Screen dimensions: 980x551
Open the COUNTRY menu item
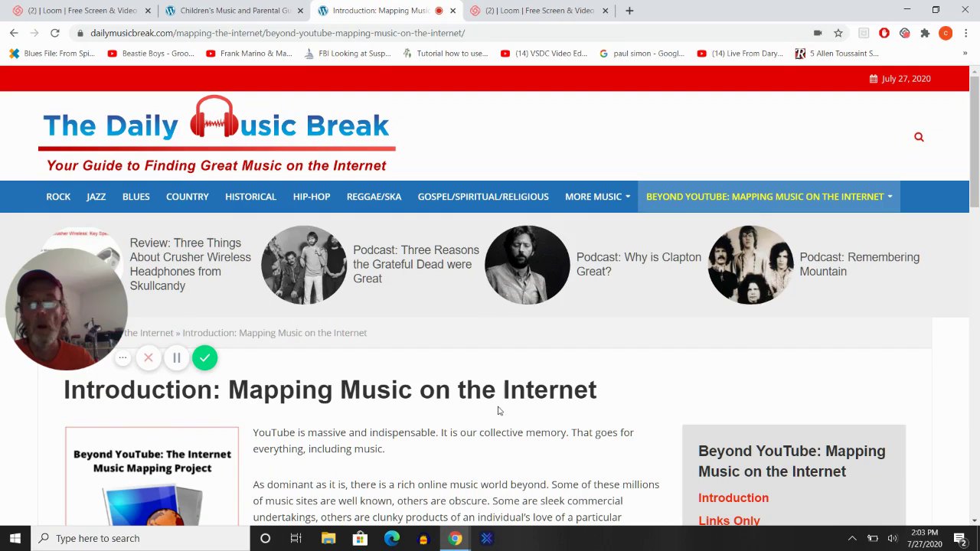pos(187,197)
